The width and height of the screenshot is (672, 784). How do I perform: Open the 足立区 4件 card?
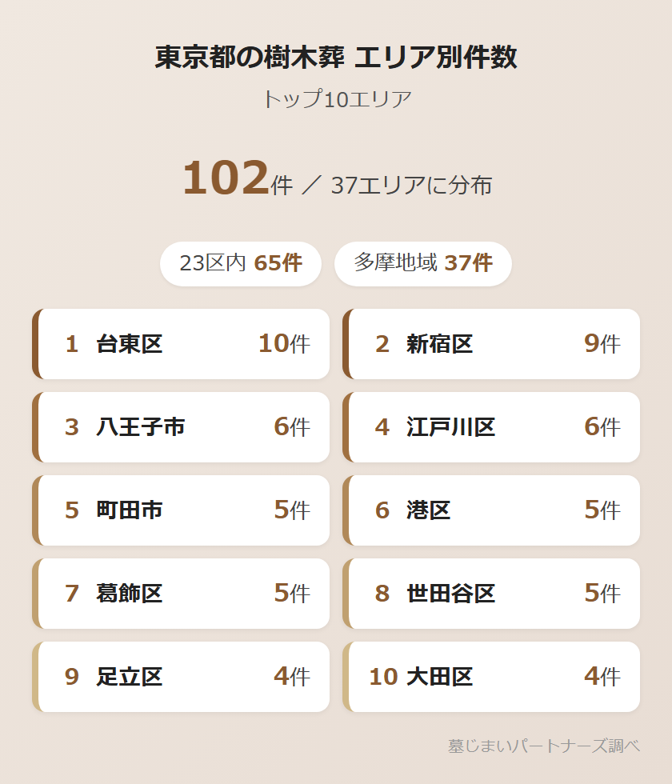point(182,677)
